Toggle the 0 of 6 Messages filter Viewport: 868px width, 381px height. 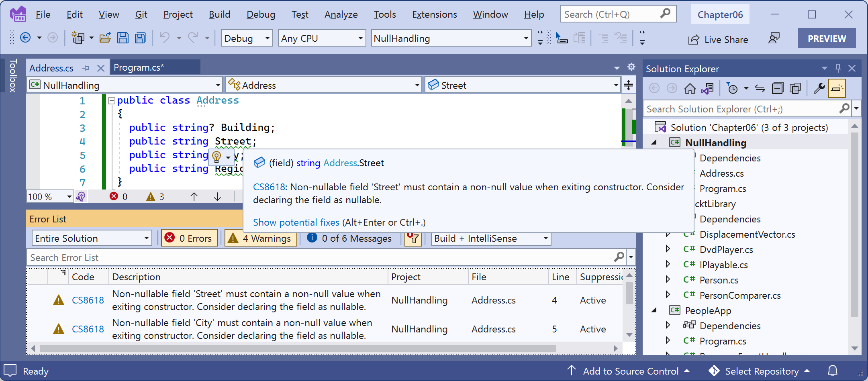tap(349, 238)
